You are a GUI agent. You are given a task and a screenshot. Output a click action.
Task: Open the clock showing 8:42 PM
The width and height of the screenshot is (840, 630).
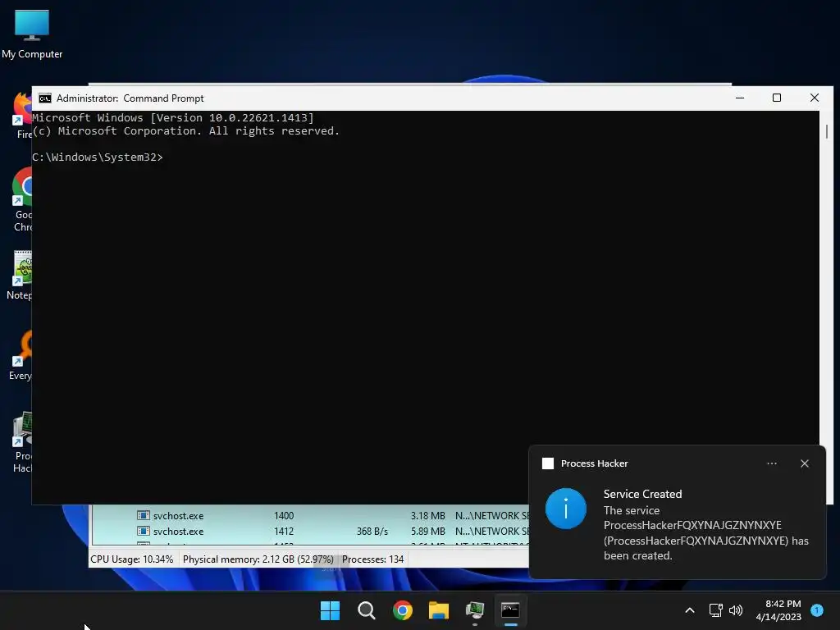coord(779,610)
